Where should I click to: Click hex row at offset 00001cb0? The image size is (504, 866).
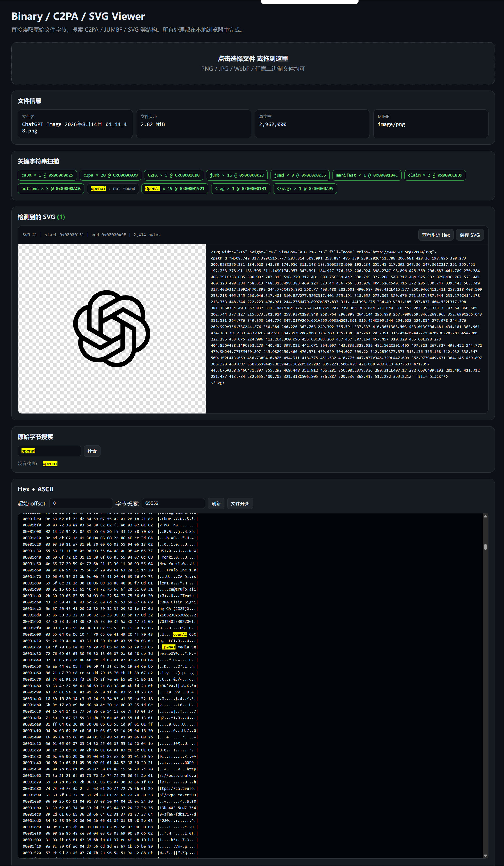pyautogui.click(x=110, y=602)
